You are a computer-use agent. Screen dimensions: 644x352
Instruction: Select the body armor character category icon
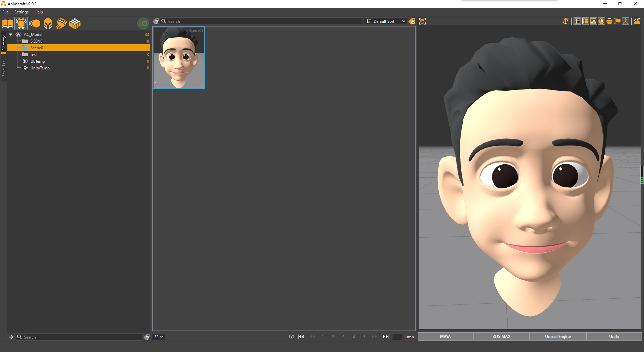pyautogui.click(x=21, y=23)
